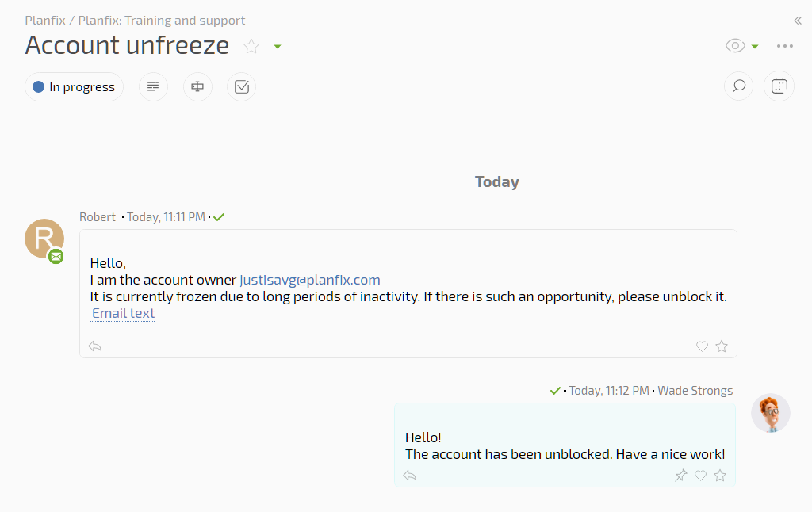Star the Account unfreeze task title
Screen dimensions: 812x512
pos(251,46)
